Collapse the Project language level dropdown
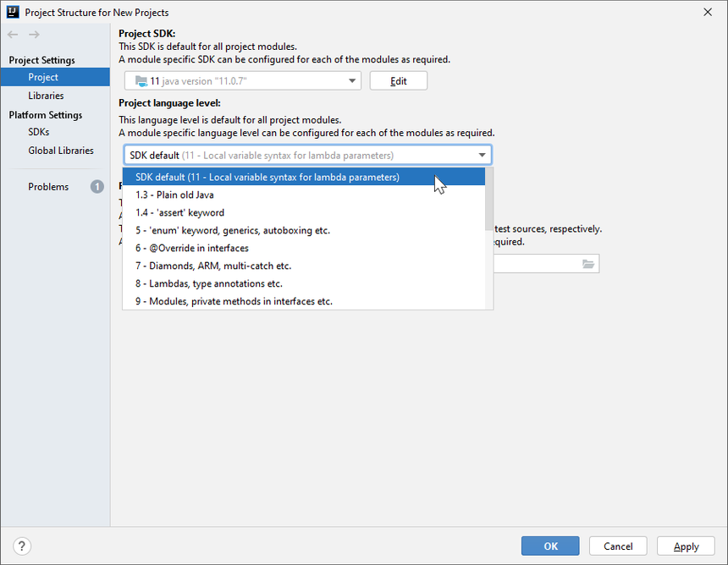 tap(483, 156)
